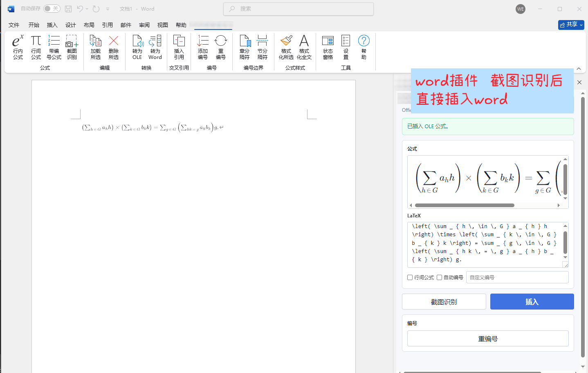Insert cross reference (插入引用)
This screenshot has height=373, width=588.
click(179, 47)
